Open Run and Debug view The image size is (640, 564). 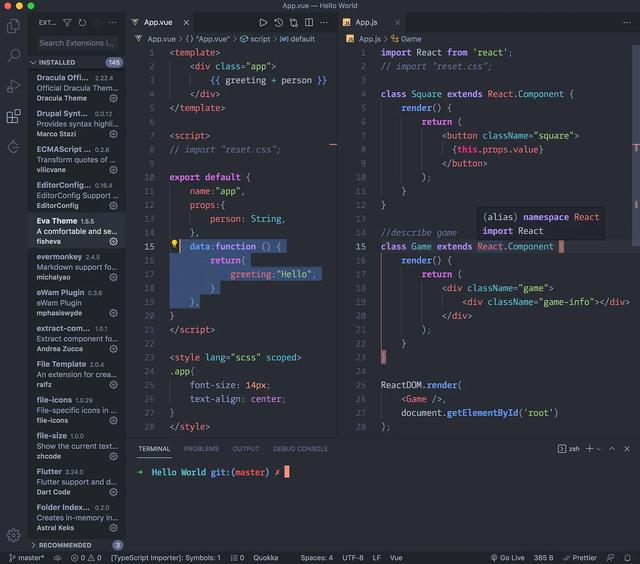click(13, 86)
